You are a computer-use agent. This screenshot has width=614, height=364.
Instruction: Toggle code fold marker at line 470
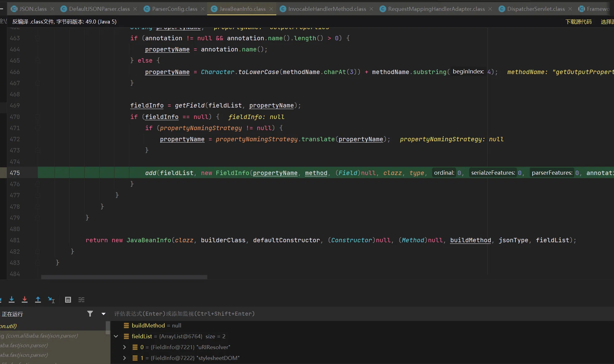coord(38,117)
